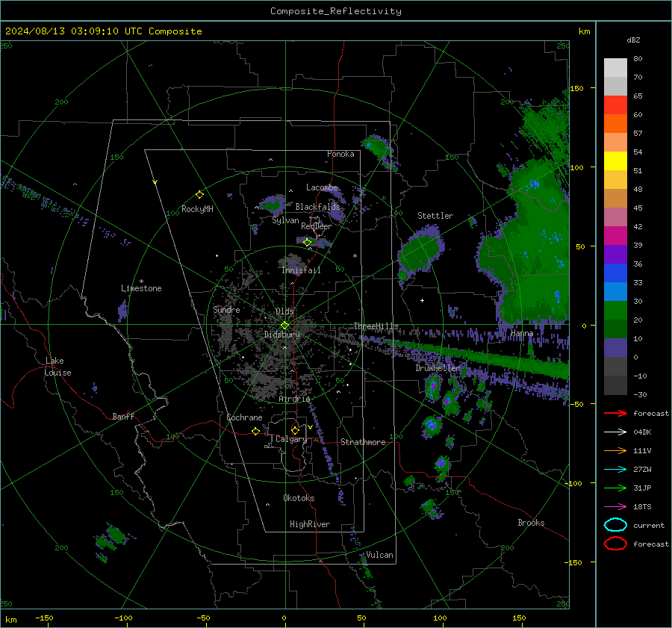The height and width of the screenshot is (628, 672).
Task: Click the yellow diamond marker above Calgary
Action: pyautogui.click(x=295, y=430)
